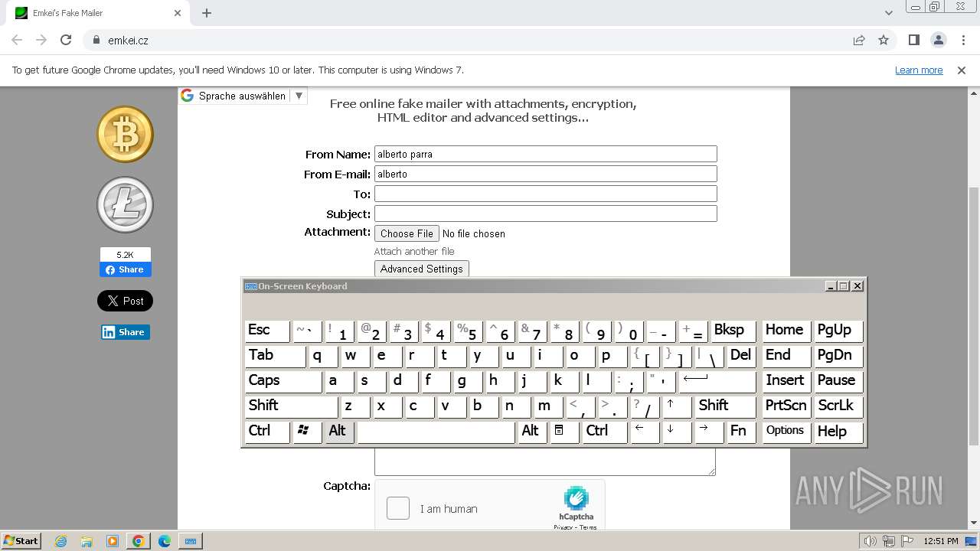
Task: Bookmark this page with the star icon
Action: click(x=884, y=40)
